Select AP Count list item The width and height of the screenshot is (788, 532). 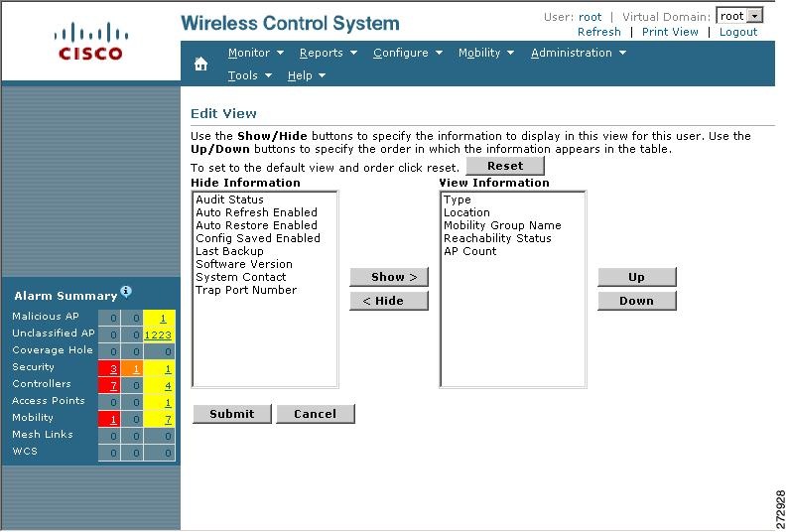(x=469, y=251)
